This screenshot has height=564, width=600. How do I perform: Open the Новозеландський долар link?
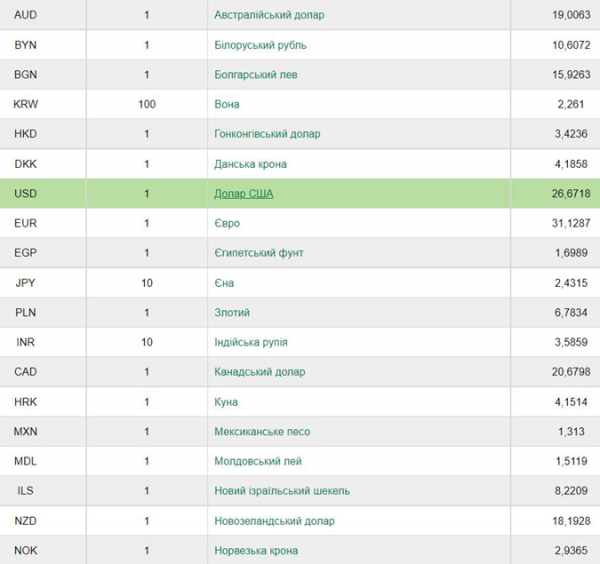(274, 521)
